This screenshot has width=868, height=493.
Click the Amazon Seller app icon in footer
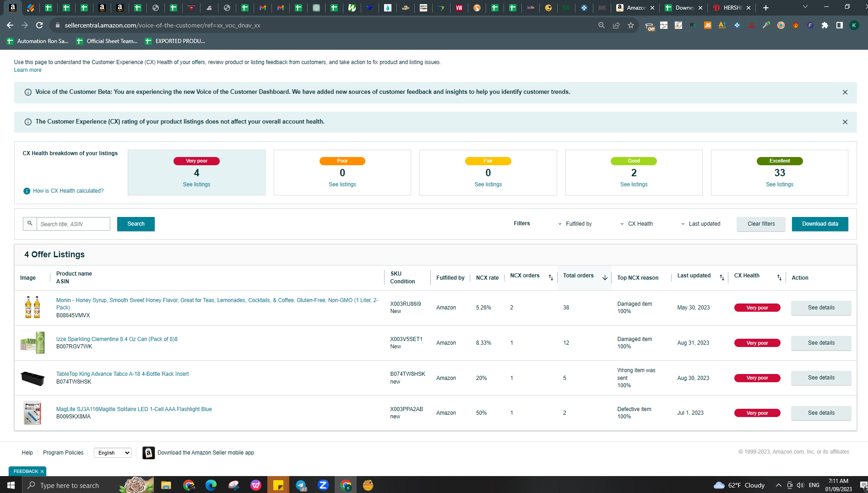[148, 453]
